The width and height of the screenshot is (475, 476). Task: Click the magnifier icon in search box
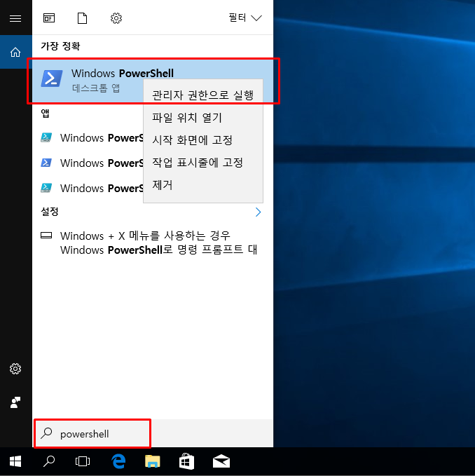pyautogui.click(x=47, y=433)
